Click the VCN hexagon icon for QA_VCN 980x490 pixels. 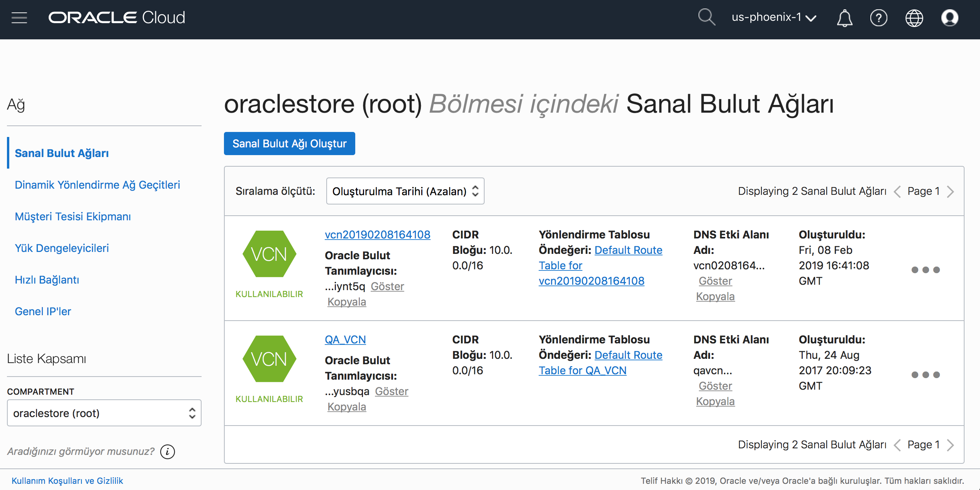269,359
